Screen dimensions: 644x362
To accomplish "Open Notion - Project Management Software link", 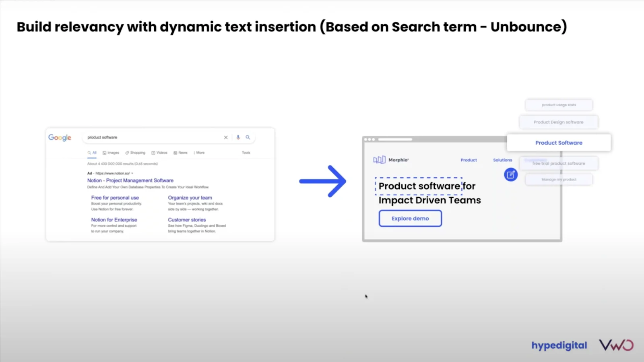I will tap(130, 180).
